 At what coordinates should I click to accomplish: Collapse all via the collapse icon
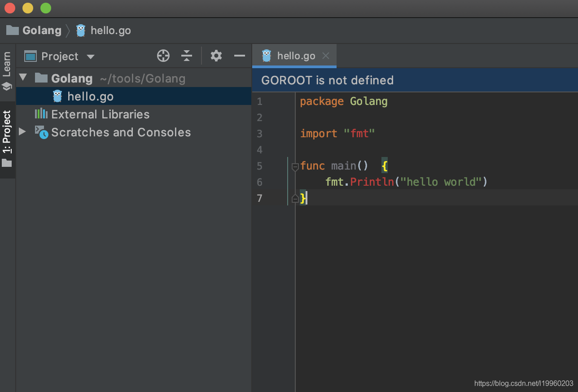click(x=187, y=56)
